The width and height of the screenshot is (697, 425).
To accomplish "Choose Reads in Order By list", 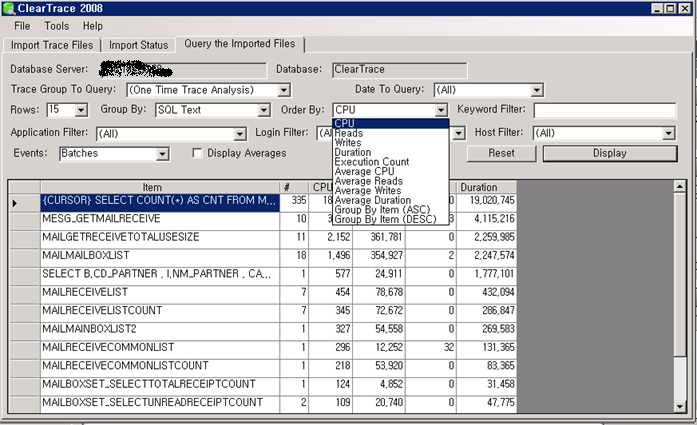I will (x=391, y=133).
